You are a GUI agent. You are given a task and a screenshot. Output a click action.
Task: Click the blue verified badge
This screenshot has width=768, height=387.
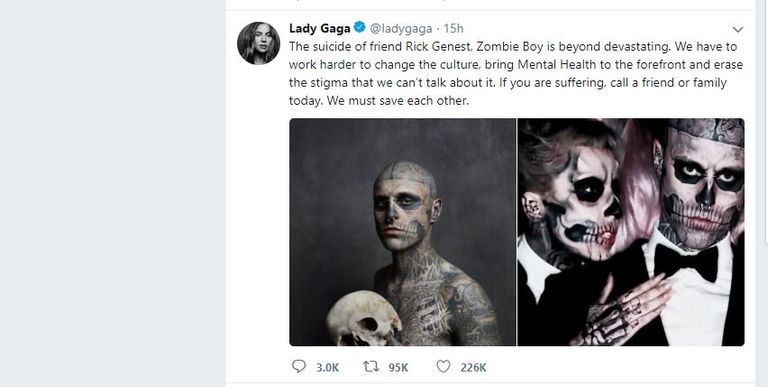pyautogui.click(x=360, y=28)
